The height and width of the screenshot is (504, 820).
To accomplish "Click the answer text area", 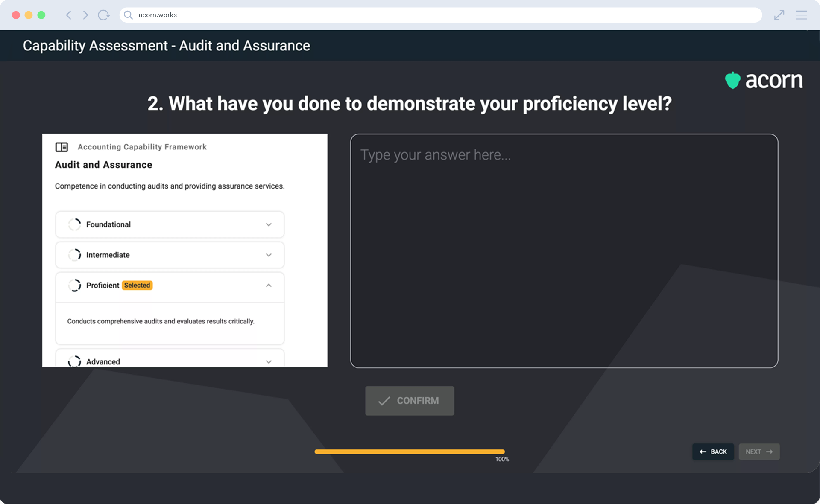I will pyautogui.click(x=564, y=251).
